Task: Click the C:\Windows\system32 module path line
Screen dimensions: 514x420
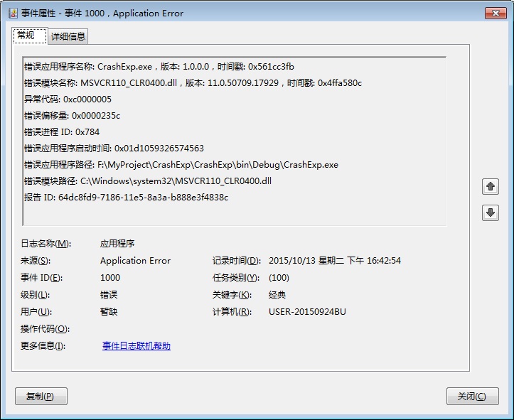Action: pyautogui.click(x=147, y=181)
